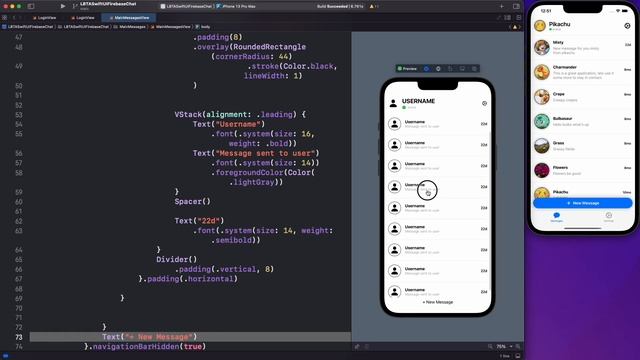Tap the blue New Message button in simulator
The width and height of the screenshot is (640, 360).
[x=582, y=203]
